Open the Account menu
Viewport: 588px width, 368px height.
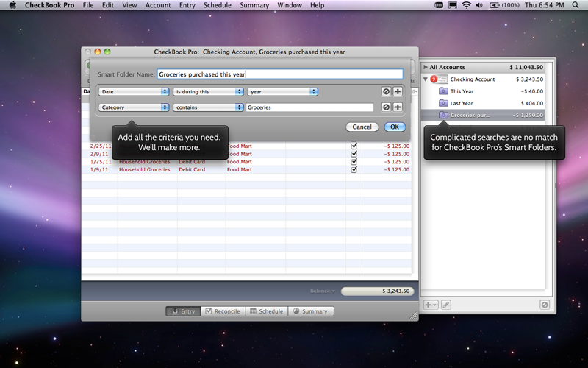click(158, 5)
